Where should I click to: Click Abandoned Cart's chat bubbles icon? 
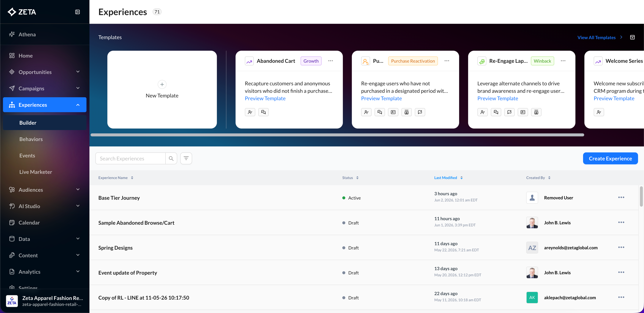(263, 112)
